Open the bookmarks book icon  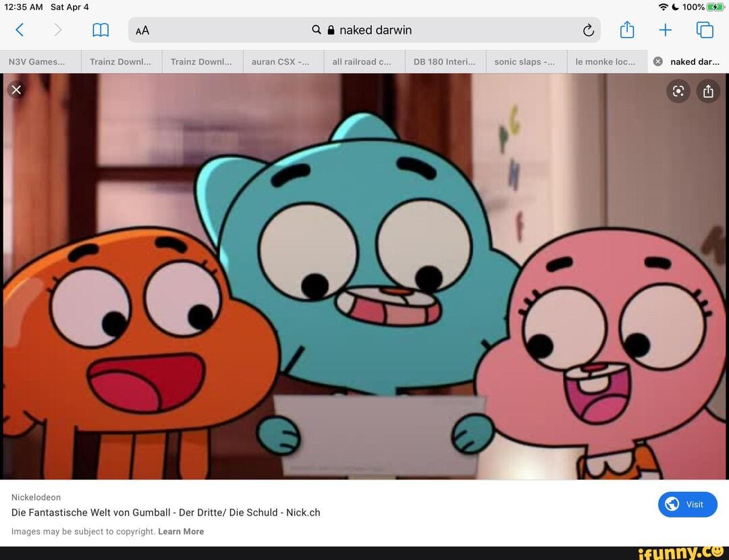click(101, 30)
